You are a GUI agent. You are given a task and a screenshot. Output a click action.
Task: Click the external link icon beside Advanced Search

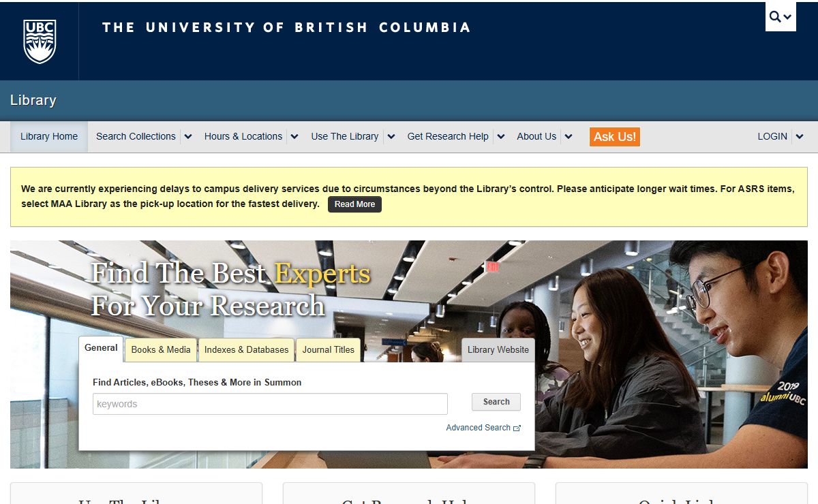click(x=517, y=428)
